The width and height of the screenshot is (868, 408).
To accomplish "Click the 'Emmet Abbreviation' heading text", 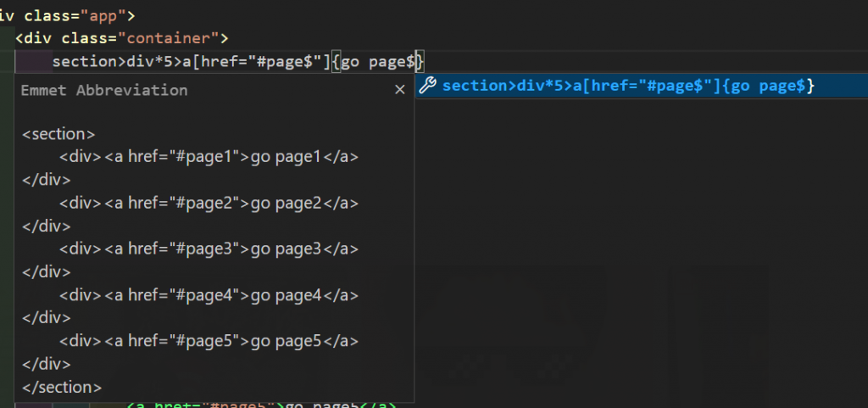I will 104,90.
